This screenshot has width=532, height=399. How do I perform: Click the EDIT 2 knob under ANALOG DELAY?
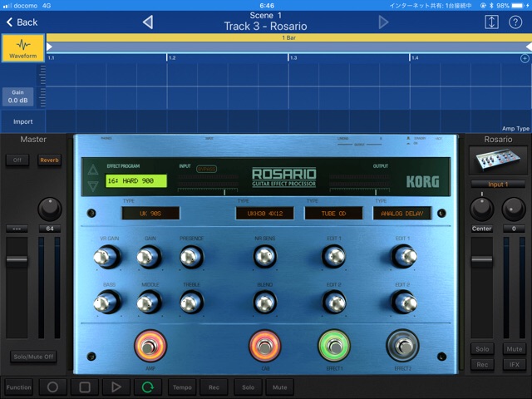(x=404, y=303)
